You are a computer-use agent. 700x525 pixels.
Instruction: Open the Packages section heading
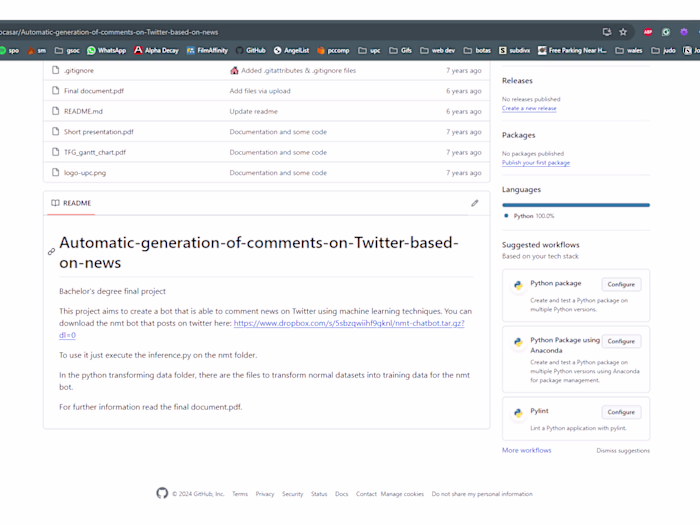pos(518,135)
